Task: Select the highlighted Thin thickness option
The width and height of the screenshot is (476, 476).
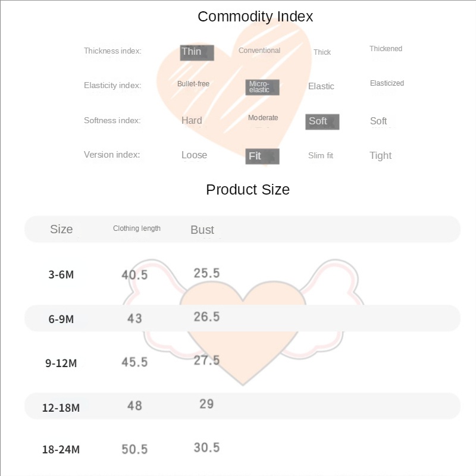Action: (x=196, y=52)
